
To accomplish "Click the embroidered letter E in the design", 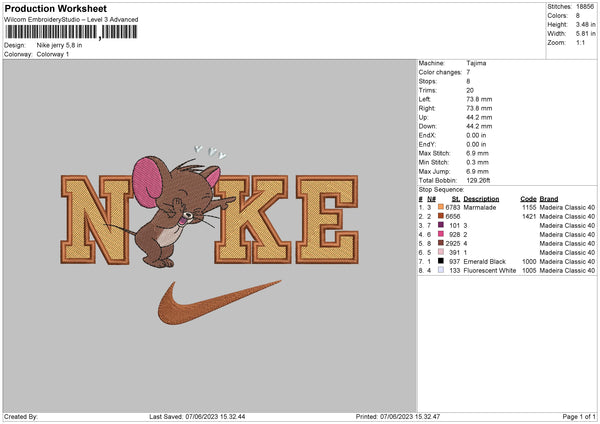I will pyautogui.click(x=328, y=220).
